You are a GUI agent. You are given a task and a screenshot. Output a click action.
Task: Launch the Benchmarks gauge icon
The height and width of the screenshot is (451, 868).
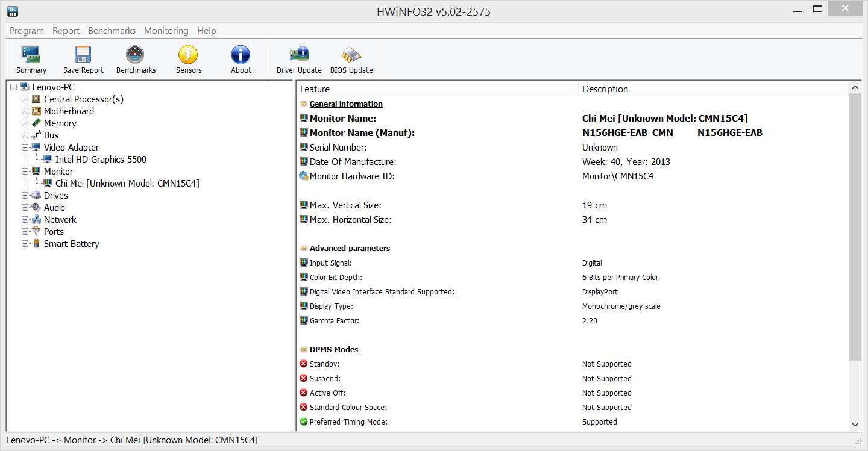tap(136, 55)
